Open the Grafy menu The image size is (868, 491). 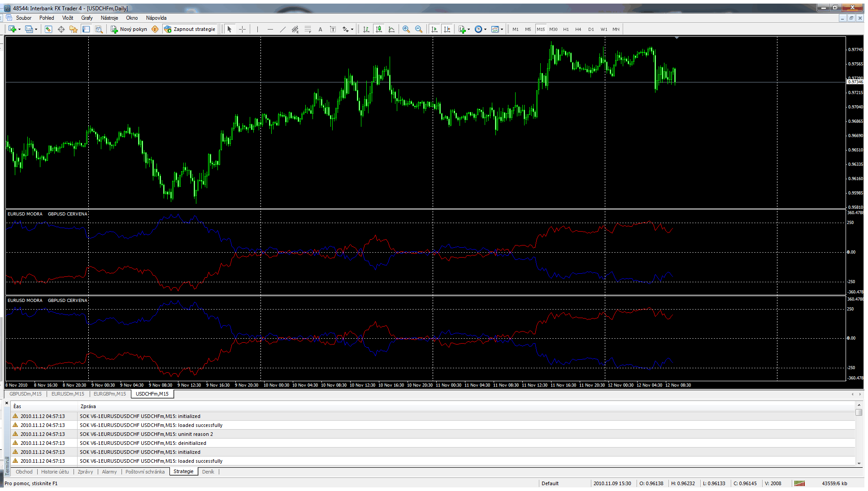[x=87, y=18]
